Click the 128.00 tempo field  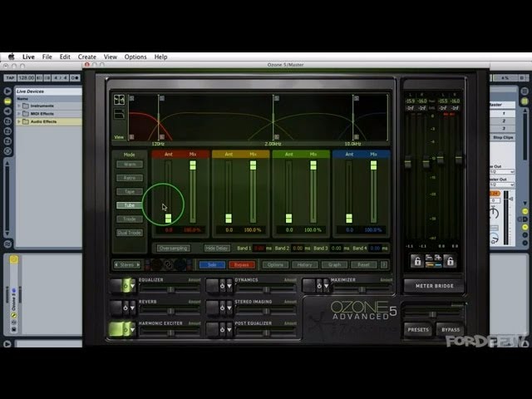(x=26, y=77)
